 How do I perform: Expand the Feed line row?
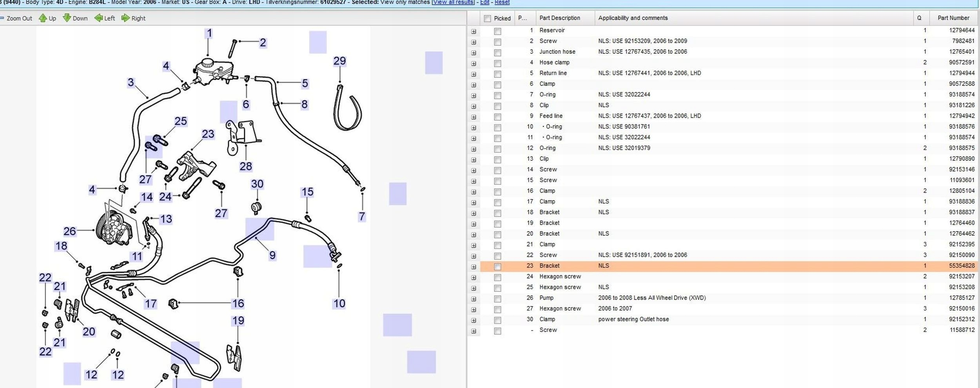pos(474,117)
